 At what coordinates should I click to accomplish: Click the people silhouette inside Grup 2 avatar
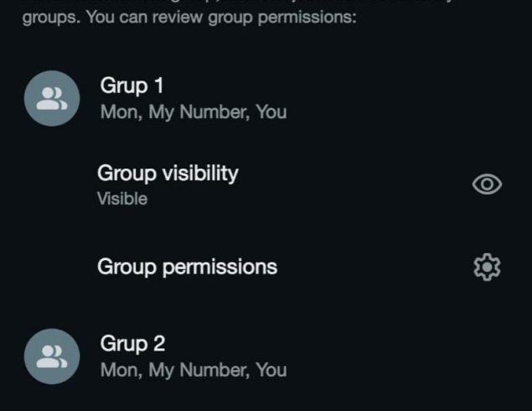click(52, 356)
